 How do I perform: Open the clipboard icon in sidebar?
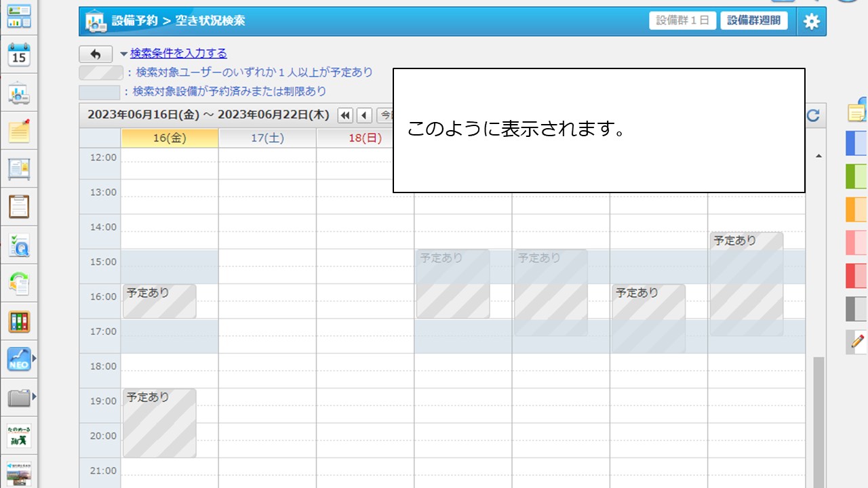point(19,206)
